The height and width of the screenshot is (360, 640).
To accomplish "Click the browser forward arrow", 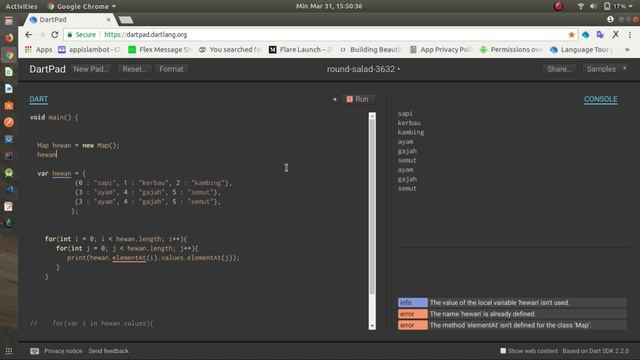I will point(42,35).
